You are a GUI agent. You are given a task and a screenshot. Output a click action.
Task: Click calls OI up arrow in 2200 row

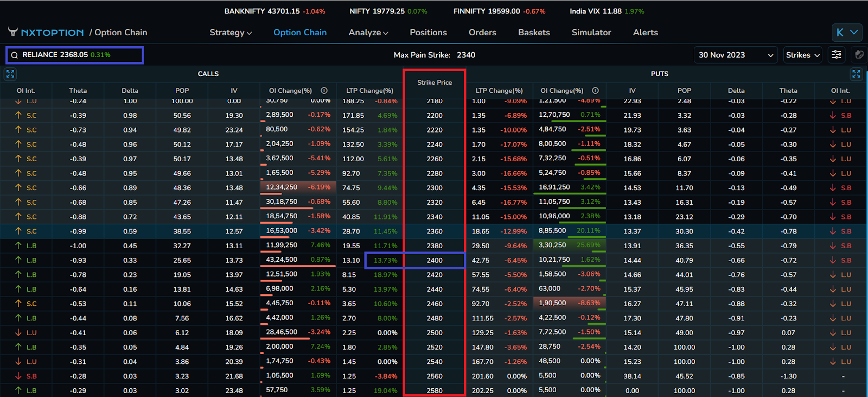click(x=18, y=115)
